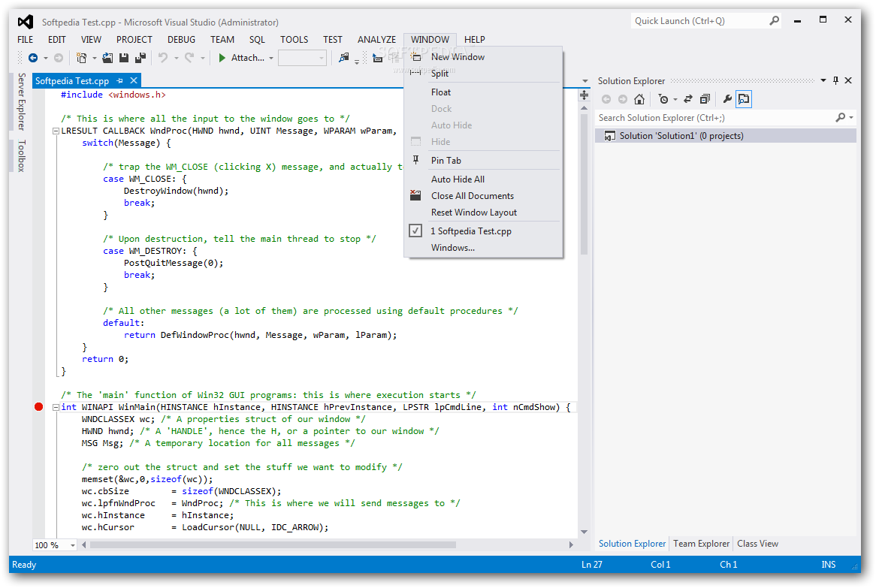The width and height of the screenshot is (876, 588).
Task: Switch to the Team Explorer tab
Action: click(701, 544)
